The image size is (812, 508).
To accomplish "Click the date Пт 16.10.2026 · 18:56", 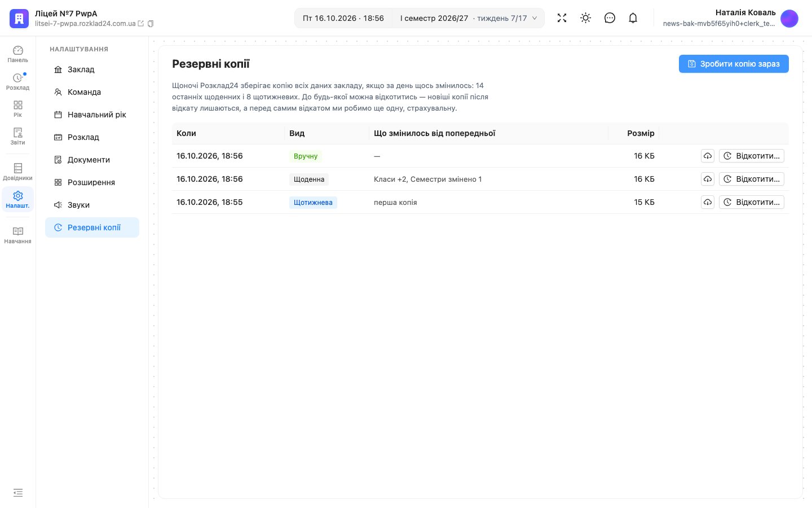I will [x=343, y=18].
